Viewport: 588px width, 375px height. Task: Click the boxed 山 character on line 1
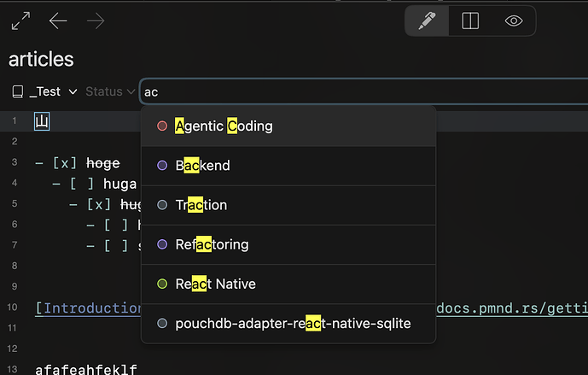(42, 121)
